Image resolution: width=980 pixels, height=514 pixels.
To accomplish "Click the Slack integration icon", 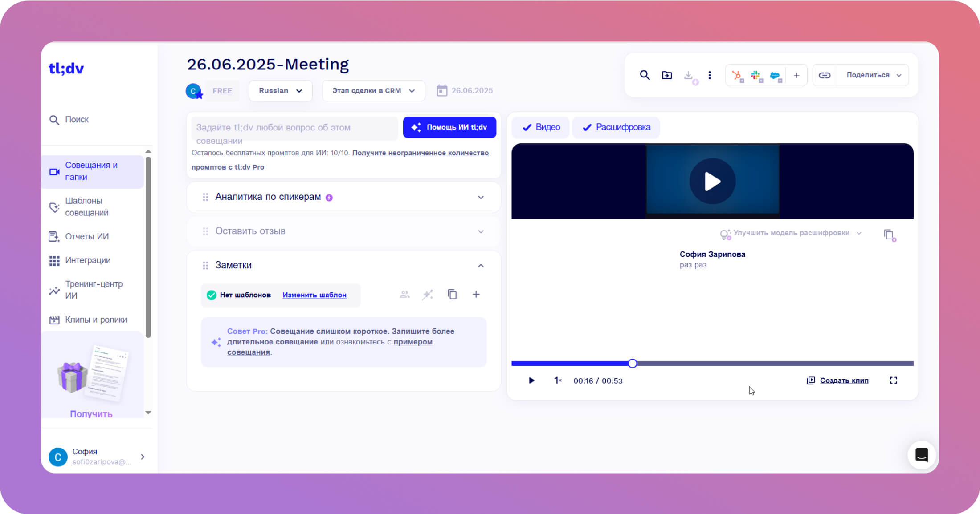I will 756,76.
